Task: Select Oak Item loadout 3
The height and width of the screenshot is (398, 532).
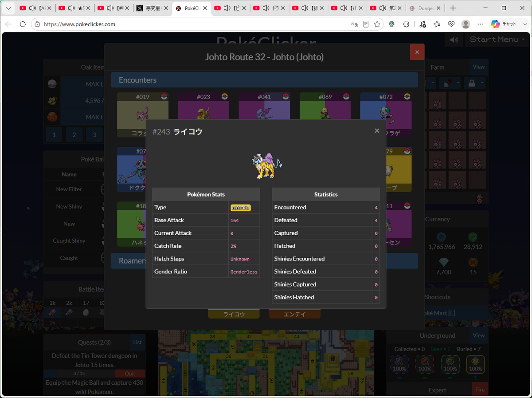Action: [x=94, y=134]
